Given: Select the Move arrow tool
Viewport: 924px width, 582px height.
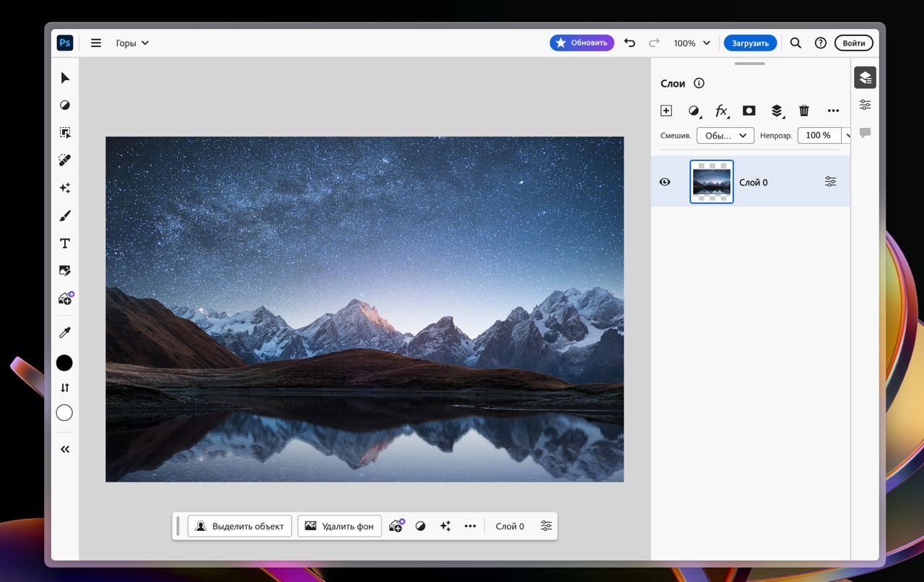Looking at the screenshot, I should point(65,78).
